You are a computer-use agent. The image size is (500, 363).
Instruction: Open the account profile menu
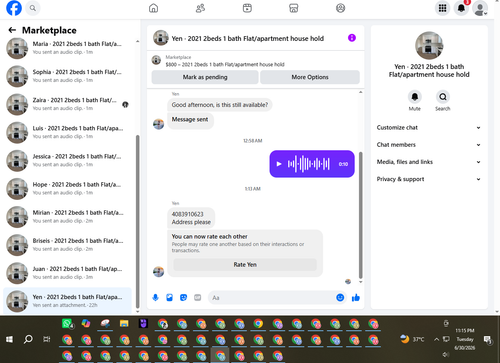(x=480, y=8)
